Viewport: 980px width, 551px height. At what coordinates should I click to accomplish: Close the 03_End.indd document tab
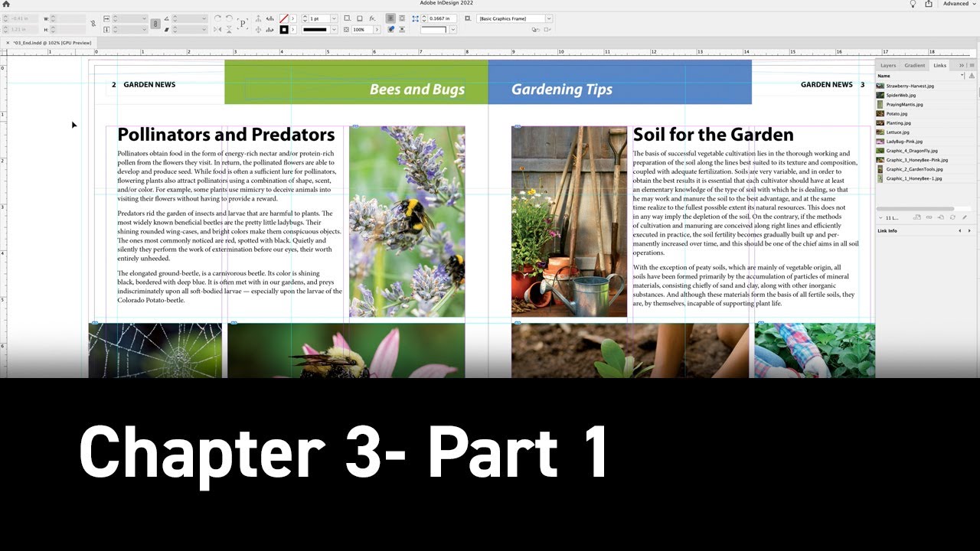coord(8,43)
